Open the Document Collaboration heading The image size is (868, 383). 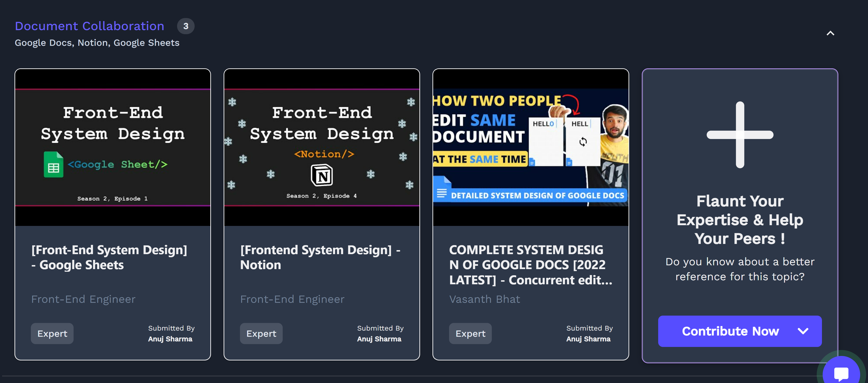89,26
